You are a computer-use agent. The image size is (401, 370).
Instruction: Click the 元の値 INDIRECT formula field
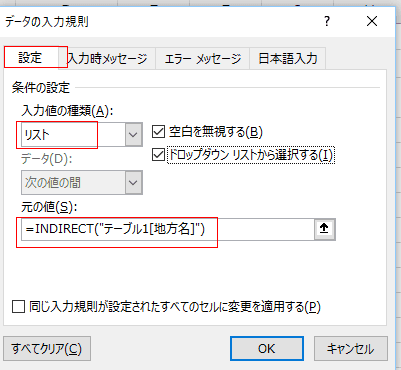pyautogui.click(x=168, y=229)
